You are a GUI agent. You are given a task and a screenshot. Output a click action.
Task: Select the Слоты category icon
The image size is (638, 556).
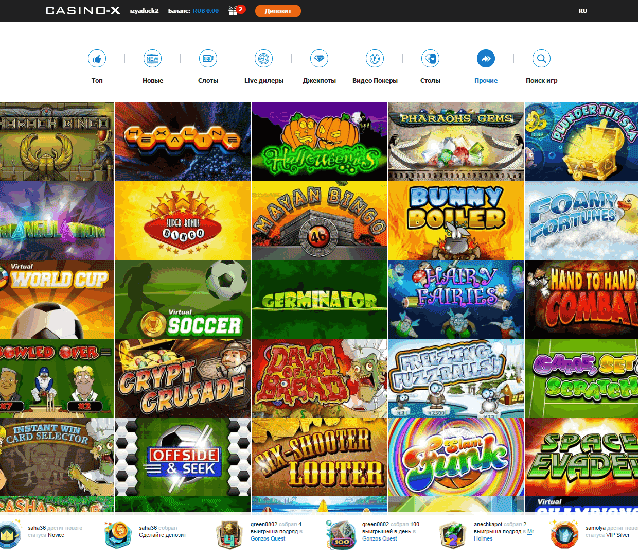[208, 59]
